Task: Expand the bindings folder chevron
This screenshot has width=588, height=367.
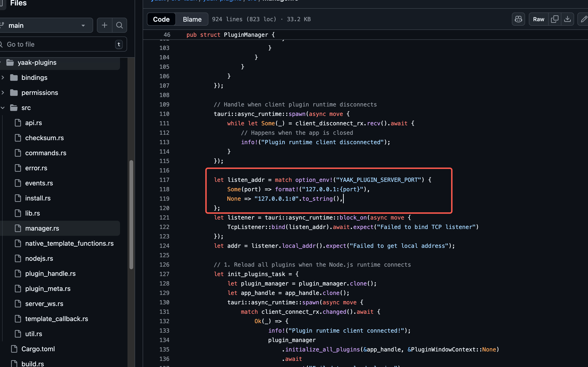Action: coord(3,78)
